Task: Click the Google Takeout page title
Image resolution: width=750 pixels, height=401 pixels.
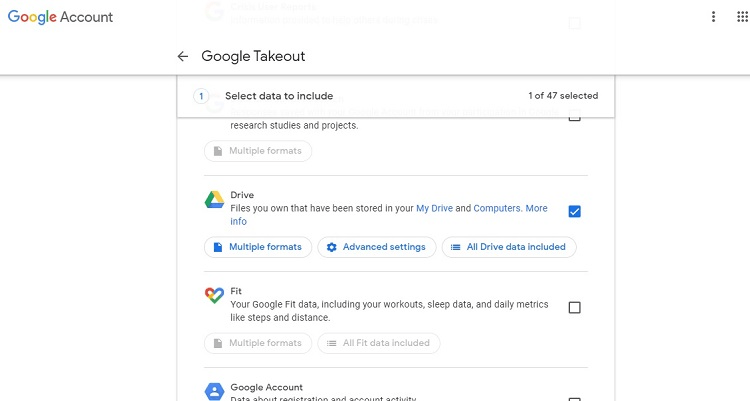Action: [x=253, y=56]
